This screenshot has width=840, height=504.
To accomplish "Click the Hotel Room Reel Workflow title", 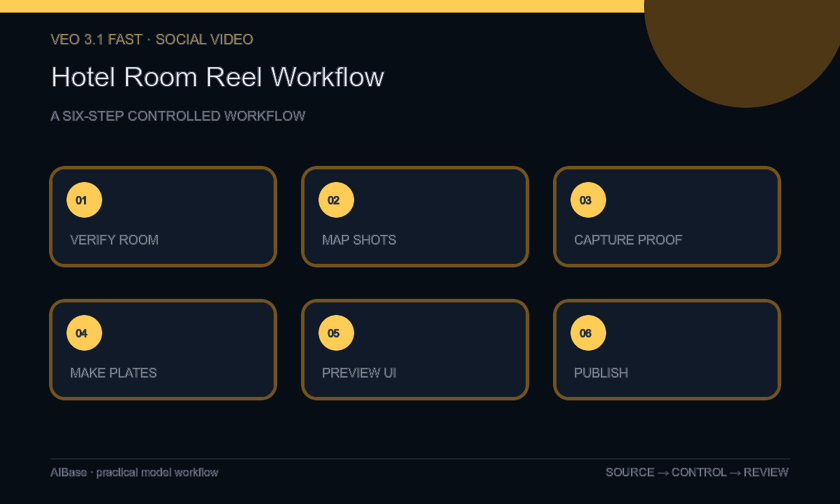I will [218, 77].
